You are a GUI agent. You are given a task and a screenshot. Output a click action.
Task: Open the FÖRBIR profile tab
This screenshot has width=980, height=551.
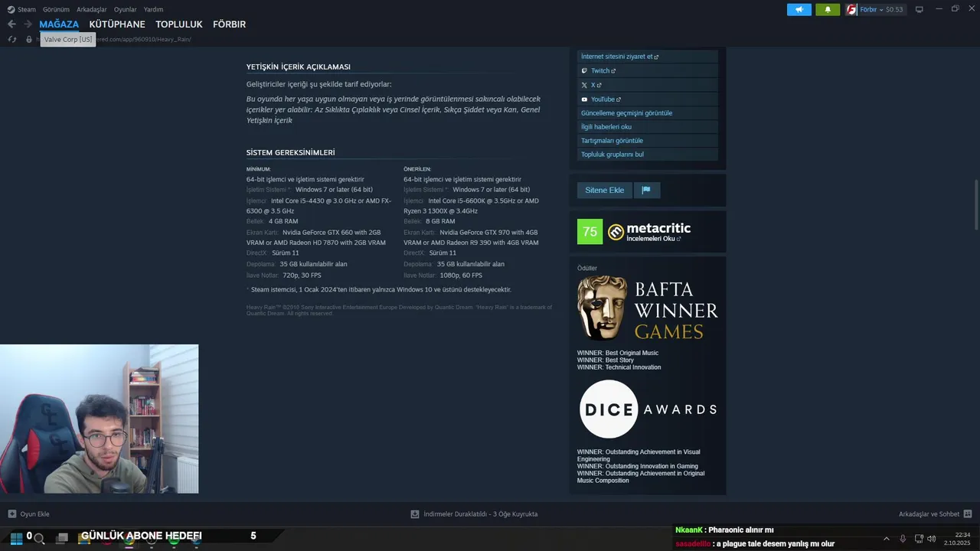click(229, 24)
